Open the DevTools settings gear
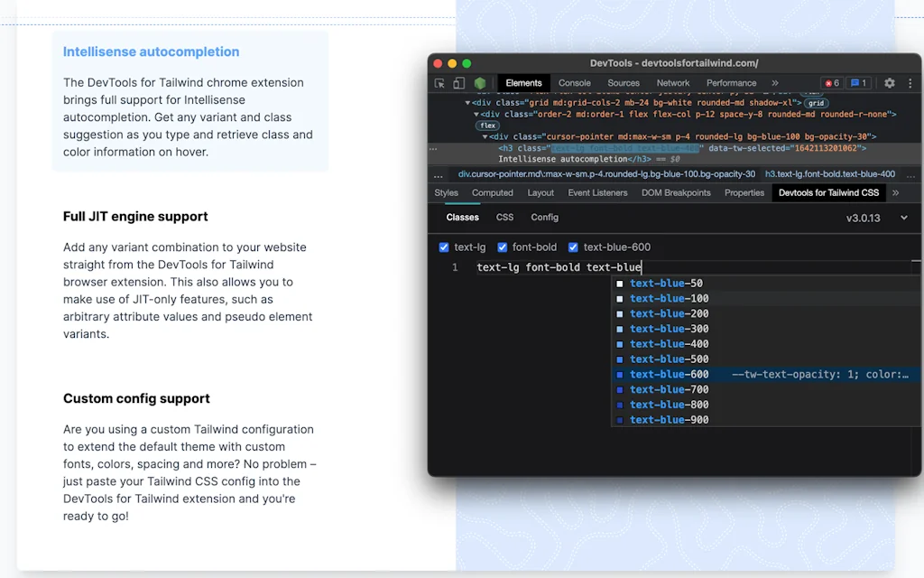This screenshot has height=578, width=924. pyautogui.click(x=888, y=82)
